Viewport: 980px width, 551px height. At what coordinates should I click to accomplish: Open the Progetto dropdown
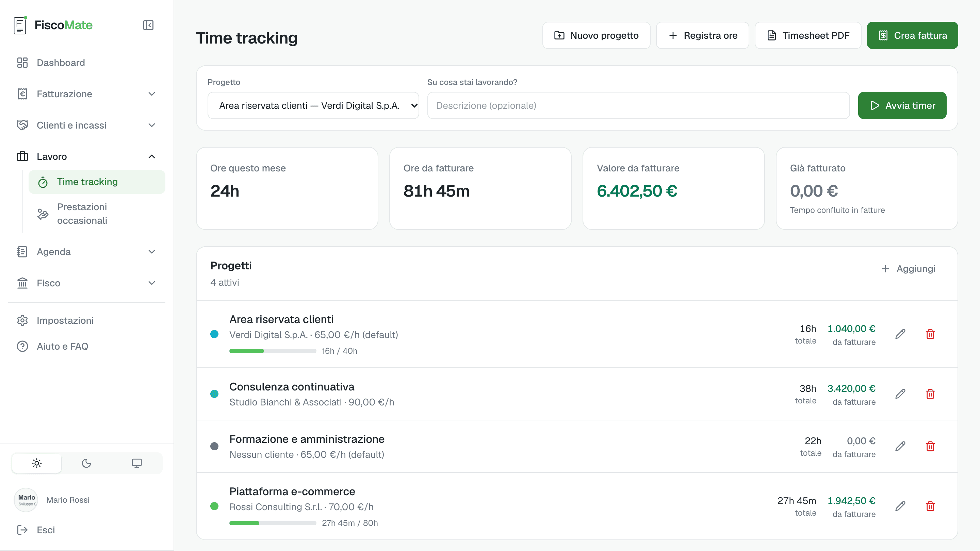(x=313, y=105)
